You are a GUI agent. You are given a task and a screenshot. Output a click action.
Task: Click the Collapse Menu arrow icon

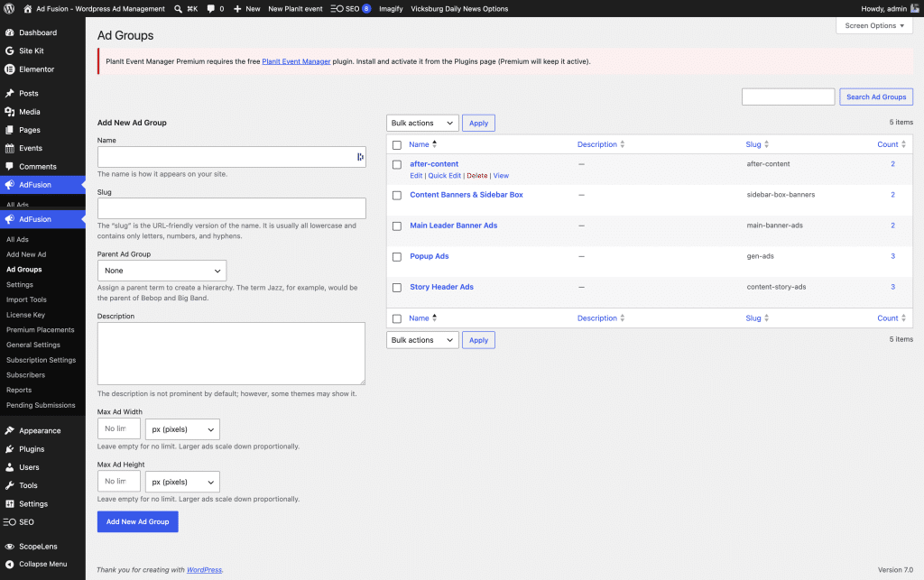(x=9, y=564)
